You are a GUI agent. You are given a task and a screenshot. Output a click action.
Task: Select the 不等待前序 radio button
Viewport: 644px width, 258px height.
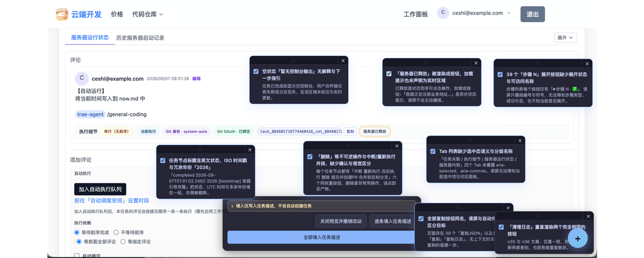coord(116,233)
